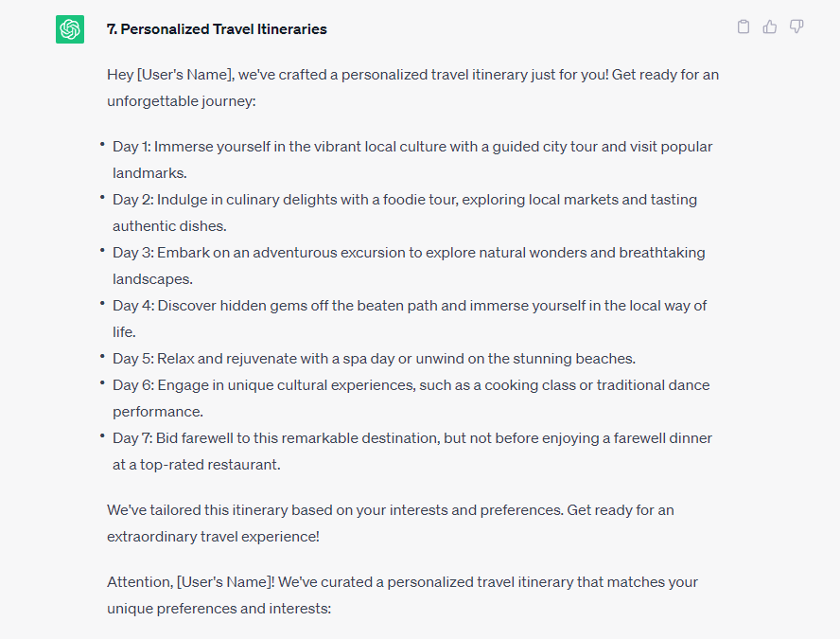Screen dimensions: 840x639
Task: Click the 'Attention, [User's Name]!' paragraph
Action: pyautogui.click(x=402, y=595)
